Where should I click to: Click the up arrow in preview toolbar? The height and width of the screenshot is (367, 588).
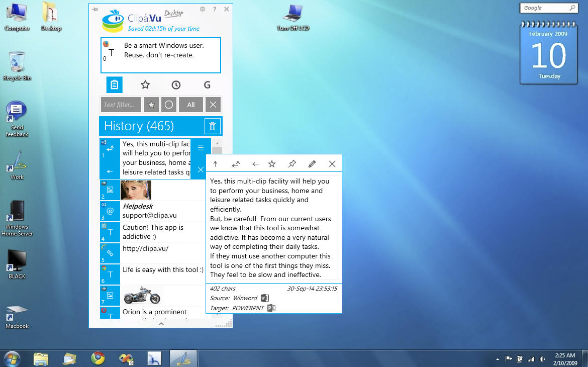(215, 164)
